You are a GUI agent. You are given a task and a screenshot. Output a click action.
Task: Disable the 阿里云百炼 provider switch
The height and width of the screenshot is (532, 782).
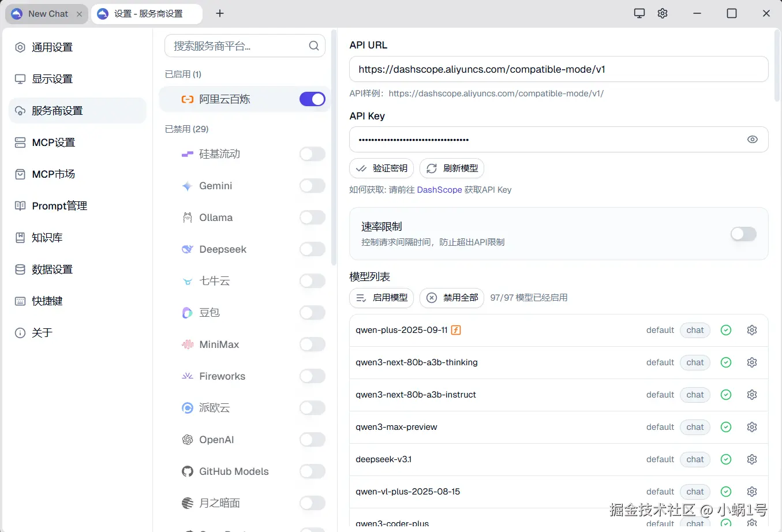[x=312, y=99]
